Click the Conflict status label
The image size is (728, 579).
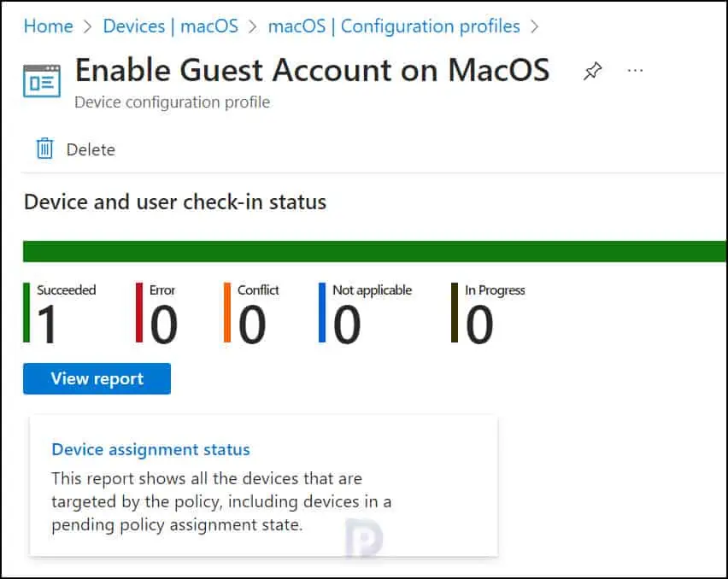258,290
